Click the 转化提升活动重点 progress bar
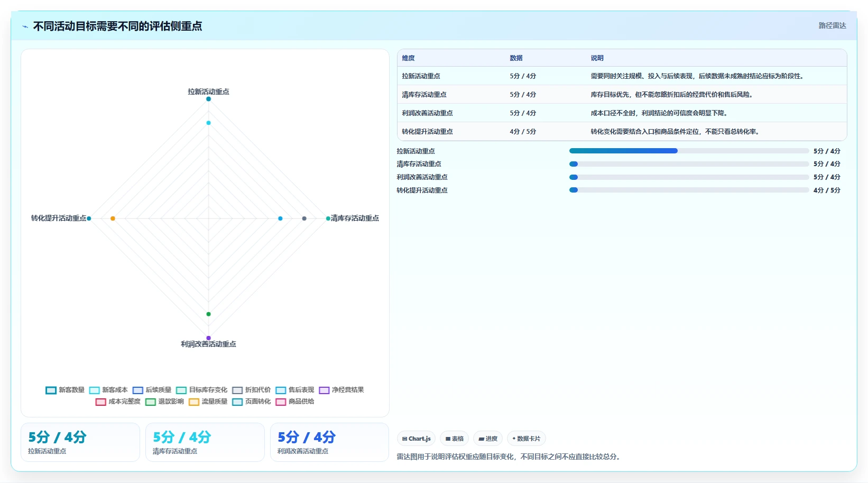868x483 pixels. [689, 190]
